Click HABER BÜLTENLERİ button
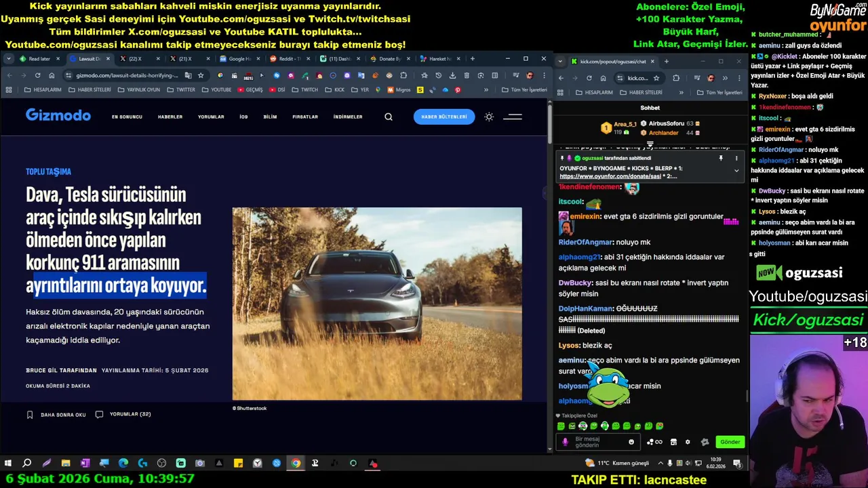 click(x=444, y=117)
